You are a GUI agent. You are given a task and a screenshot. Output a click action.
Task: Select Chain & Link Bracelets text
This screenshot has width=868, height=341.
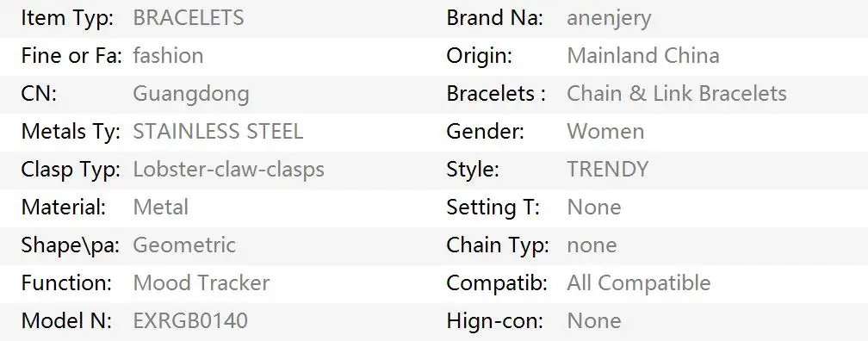click(x=677, y=93)
